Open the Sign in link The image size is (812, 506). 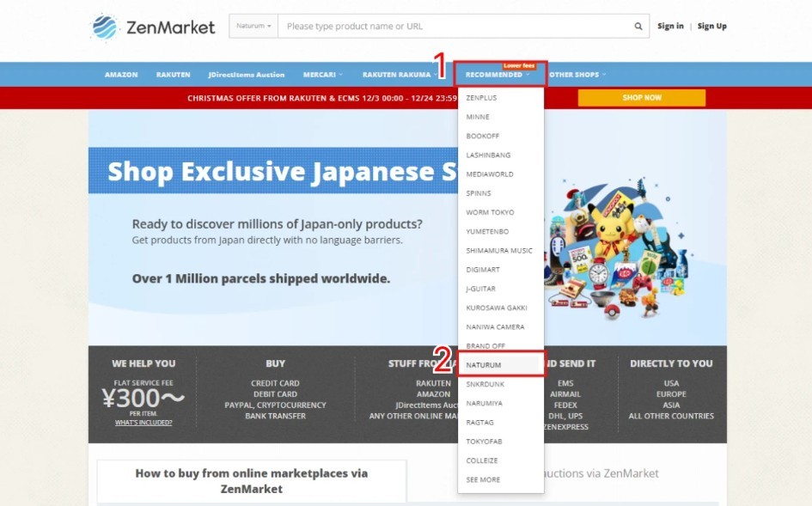pos(670,26)
